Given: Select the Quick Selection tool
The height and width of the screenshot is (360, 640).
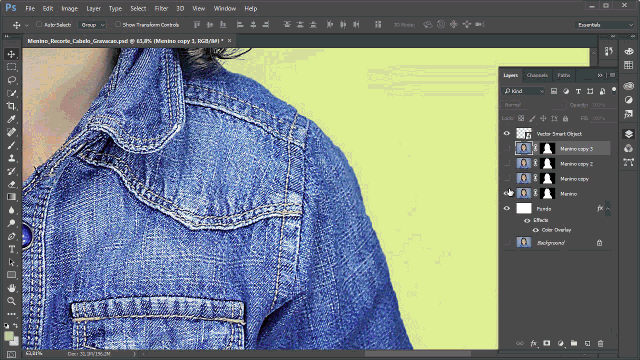Looking at the screenshot, I should [11, 93].
